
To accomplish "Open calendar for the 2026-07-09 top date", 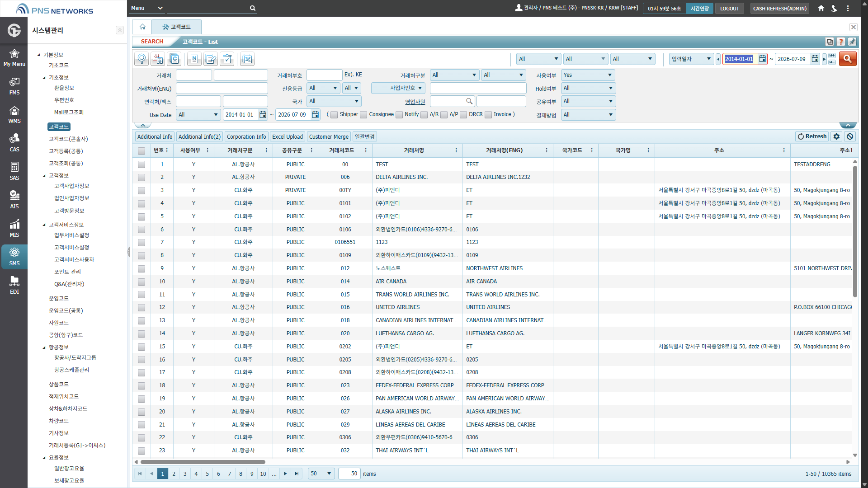I will coord(815,59).
